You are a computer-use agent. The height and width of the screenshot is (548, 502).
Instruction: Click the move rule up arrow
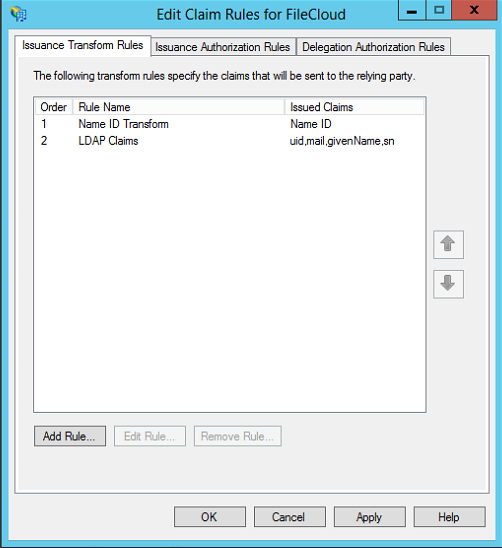[449, 245]
